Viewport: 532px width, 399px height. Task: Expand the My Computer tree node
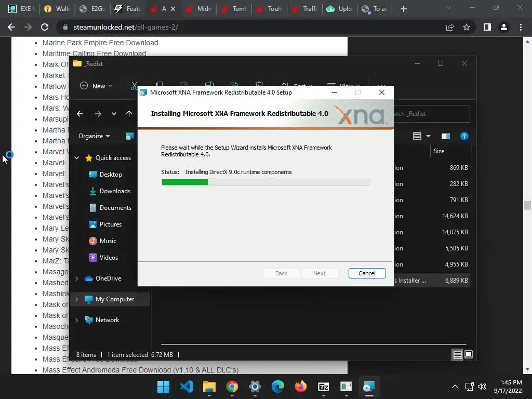point(77,299)
